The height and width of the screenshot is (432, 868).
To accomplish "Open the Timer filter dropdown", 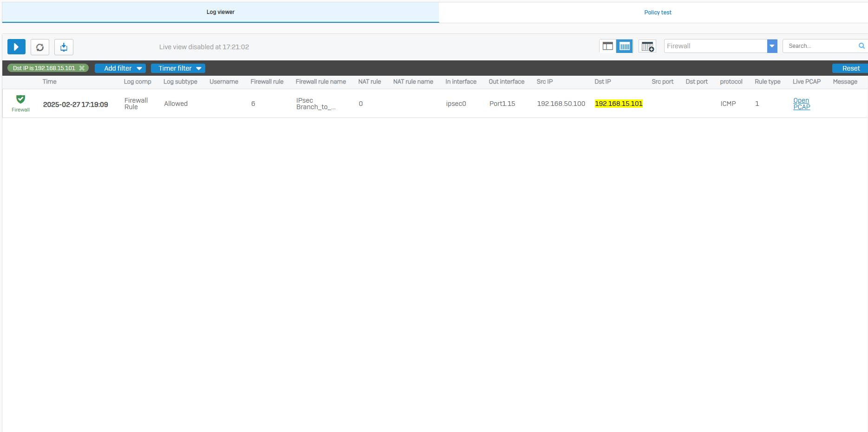I will (x=178, y=68).
